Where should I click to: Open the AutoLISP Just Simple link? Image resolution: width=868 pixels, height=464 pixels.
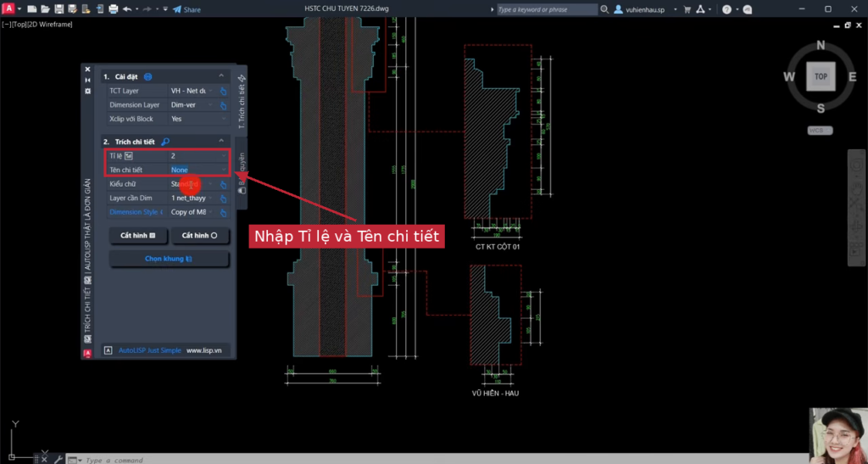(149, 350)
